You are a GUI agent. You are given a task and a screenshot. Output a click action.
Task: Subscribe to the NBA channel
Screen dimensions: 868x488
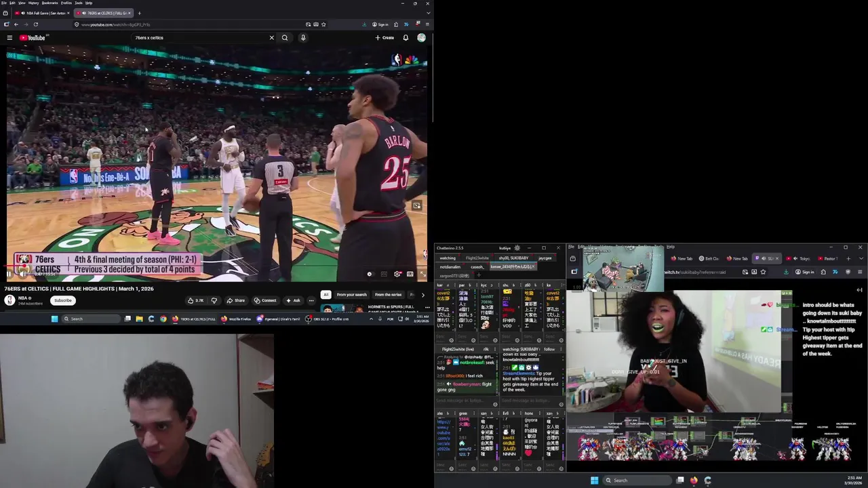pos(63,300)
